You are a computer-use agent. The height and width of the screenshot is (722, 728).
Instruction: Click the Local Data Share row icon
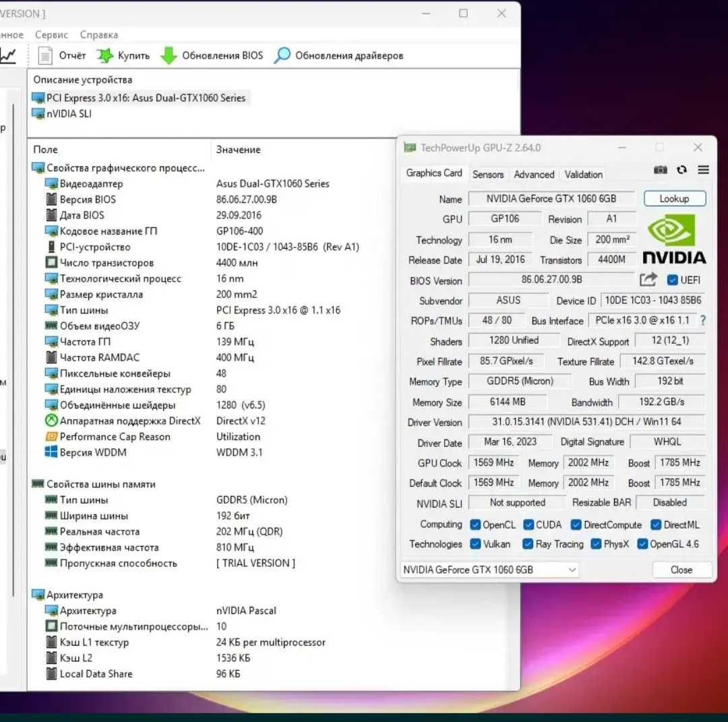coord(51,673)
